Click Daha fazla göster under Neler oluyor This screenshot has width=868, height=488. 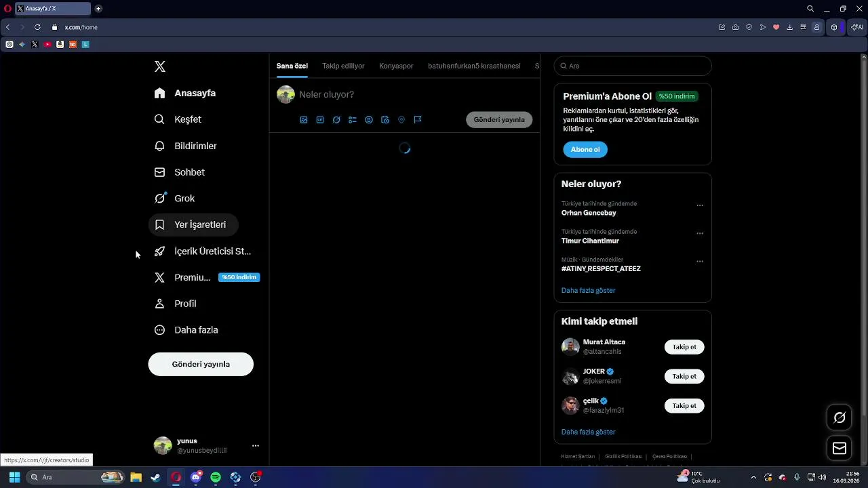pos(589,290)
